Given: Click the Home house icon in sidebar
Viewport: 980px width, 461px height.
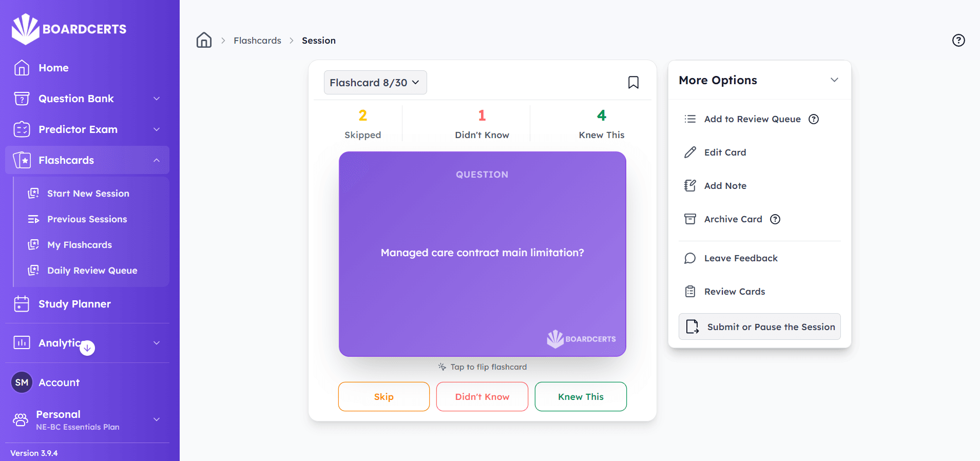Looking at the screenshot, I should (x=22, y=68).
